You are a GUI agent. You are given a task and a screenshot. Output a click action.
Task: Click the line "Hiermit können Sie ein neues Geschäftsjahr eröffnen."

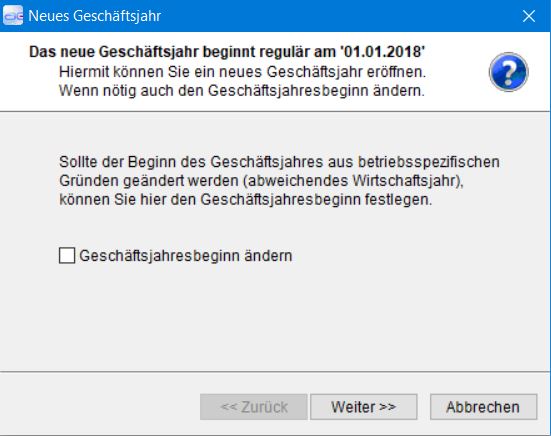242,72
